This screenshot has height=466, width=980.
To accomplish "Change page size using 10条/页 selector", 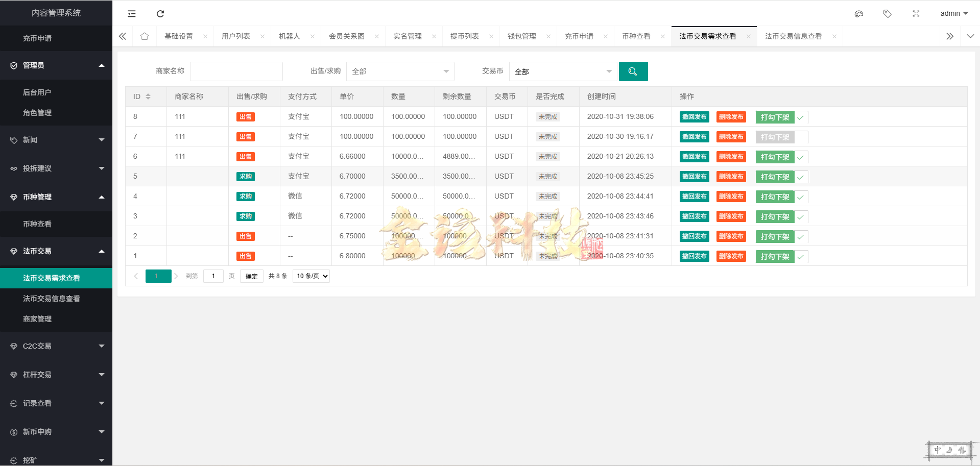I will 310,276.
